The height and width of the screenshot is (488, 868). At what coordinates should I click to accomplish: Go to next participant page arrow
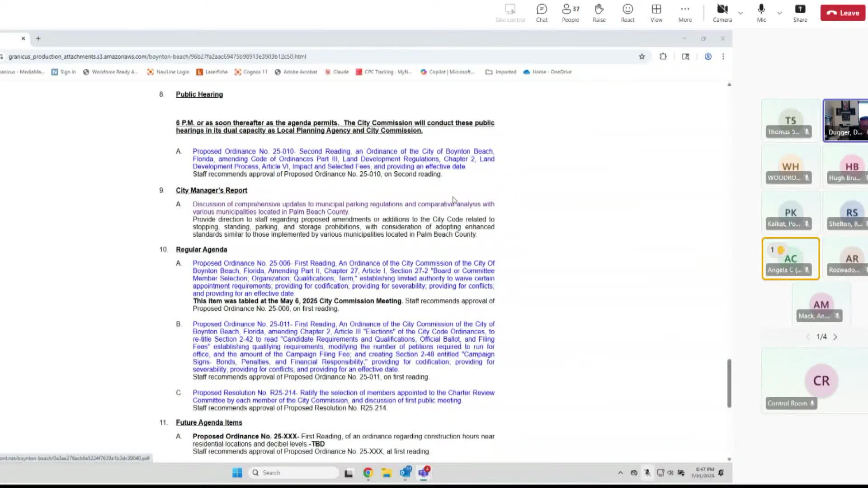pyautogui.click(x=835, y=337)
